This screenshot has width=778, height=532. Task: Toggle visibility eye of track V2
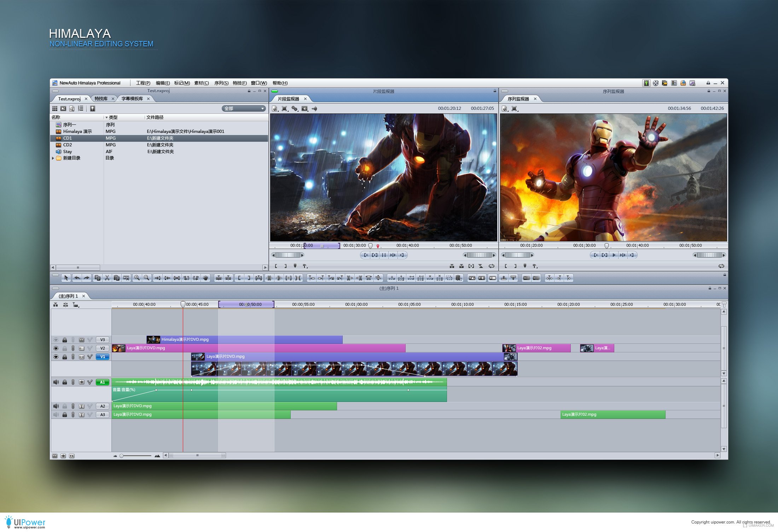(56, 348)
